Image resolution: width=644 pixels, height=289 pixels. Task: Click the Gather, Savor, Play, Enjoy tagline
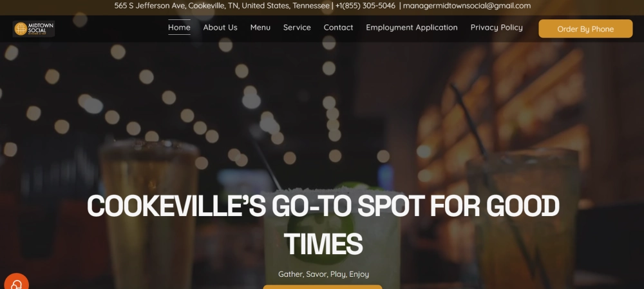(x=324, y=274)
